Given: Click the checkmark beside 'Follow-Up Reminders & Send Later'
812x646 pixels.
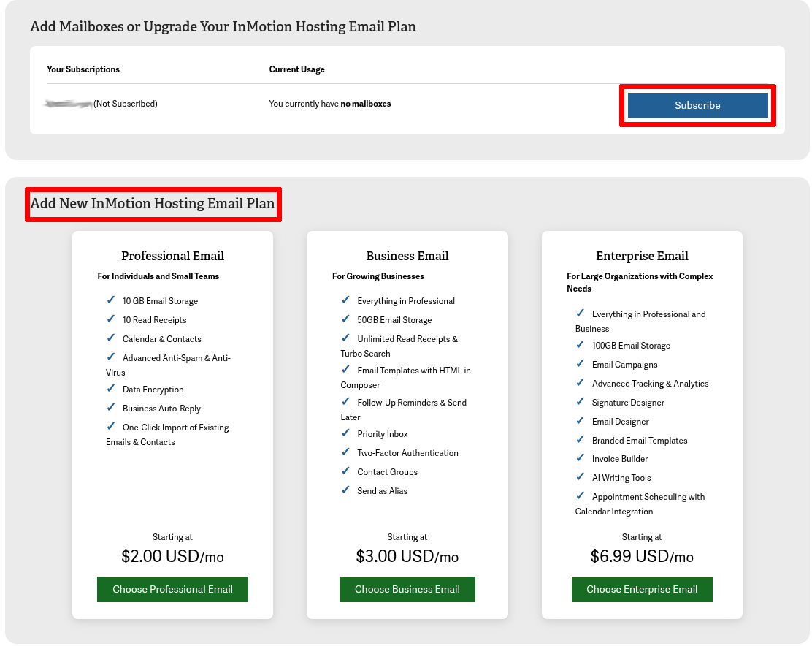Looking at the screenshot, I should point(345,401).
